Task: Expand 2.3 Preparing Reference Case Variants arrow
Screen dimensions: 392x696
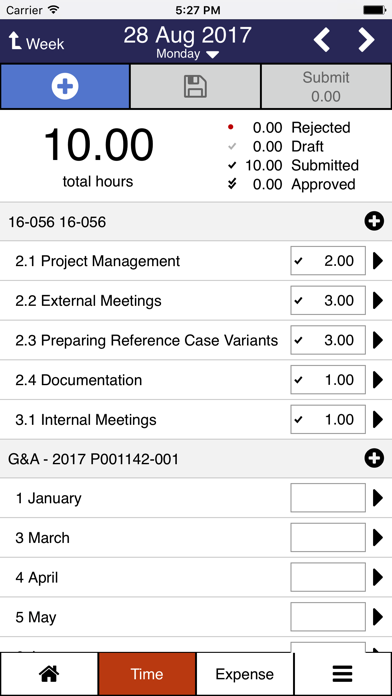Action: [x=378, y=340]
